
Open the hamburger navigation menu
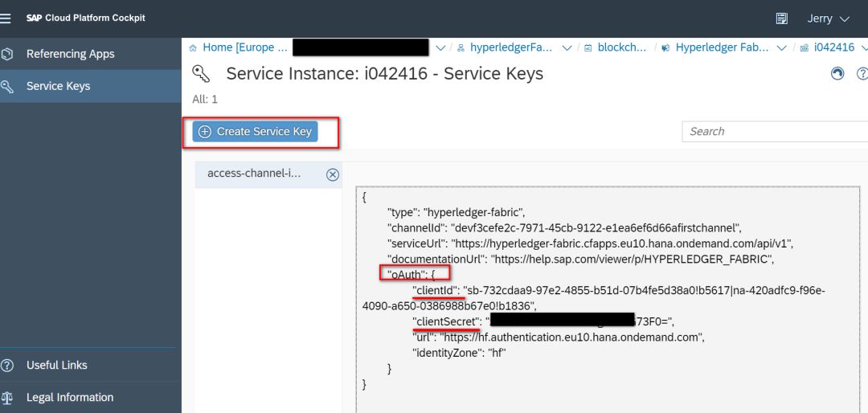click(5, 18)
